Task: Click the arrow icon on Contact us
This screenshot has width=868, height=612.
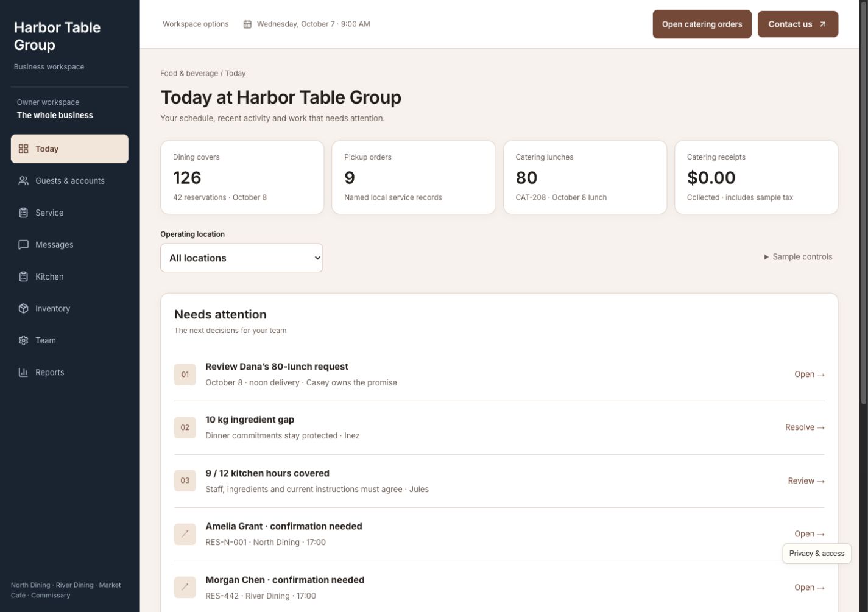Action: tap(823, 24)
